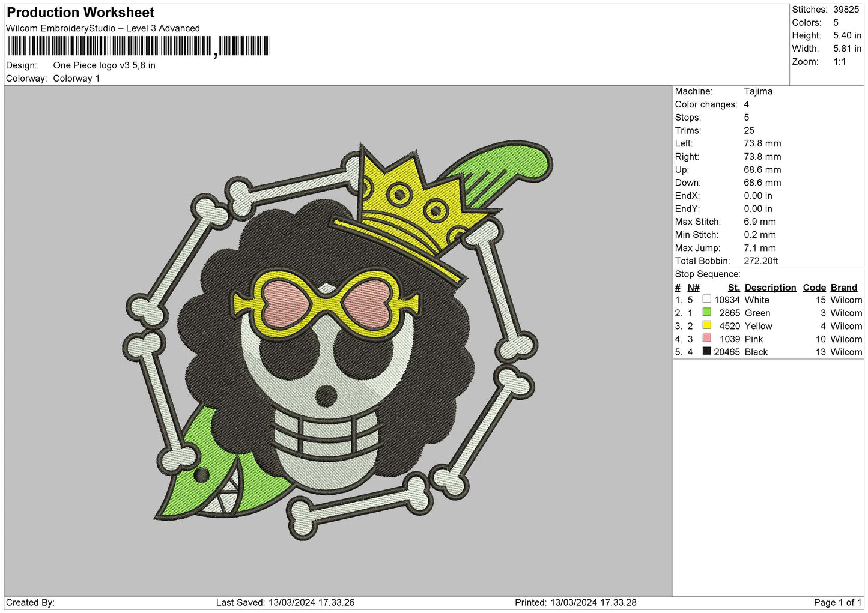Click the 'Wilcom EmbroideryStudio – Level 3 Advanced' text
Image resolution: width=868 pixels, height=613 pixels.
[103, 28]
